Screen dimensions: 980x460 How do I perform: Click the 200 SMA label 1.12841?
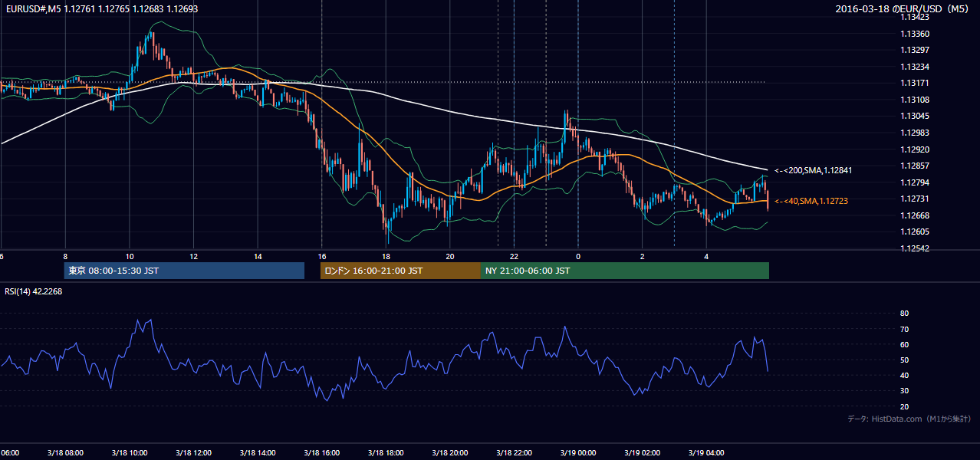click(813, 170)
